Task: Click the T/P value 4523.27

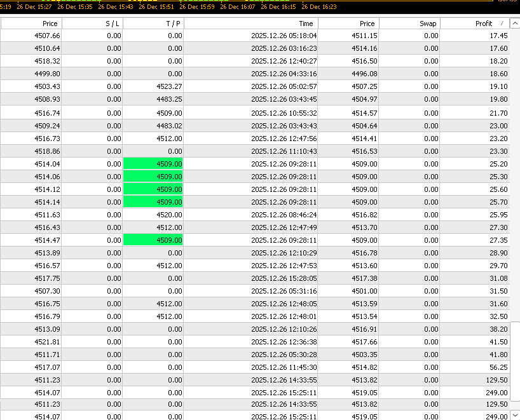Action: 168,86
